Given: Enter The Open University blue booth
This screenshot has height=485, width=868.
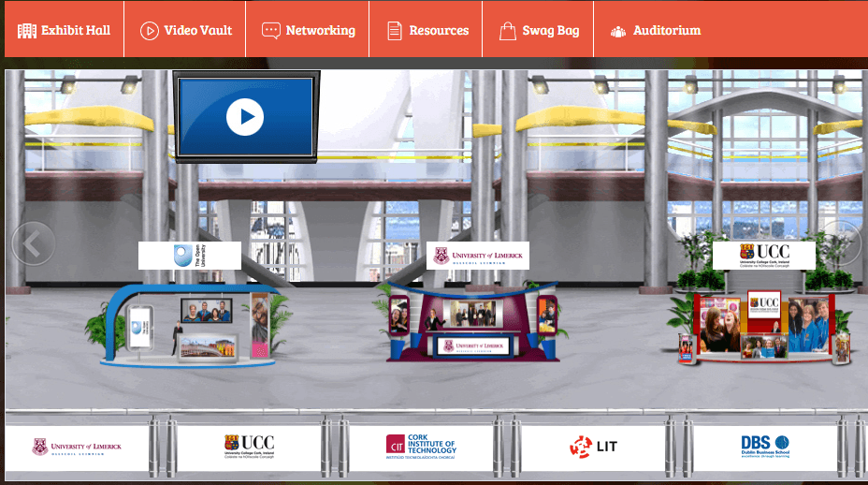Looking at the screenshot, I should coord(191,326).
